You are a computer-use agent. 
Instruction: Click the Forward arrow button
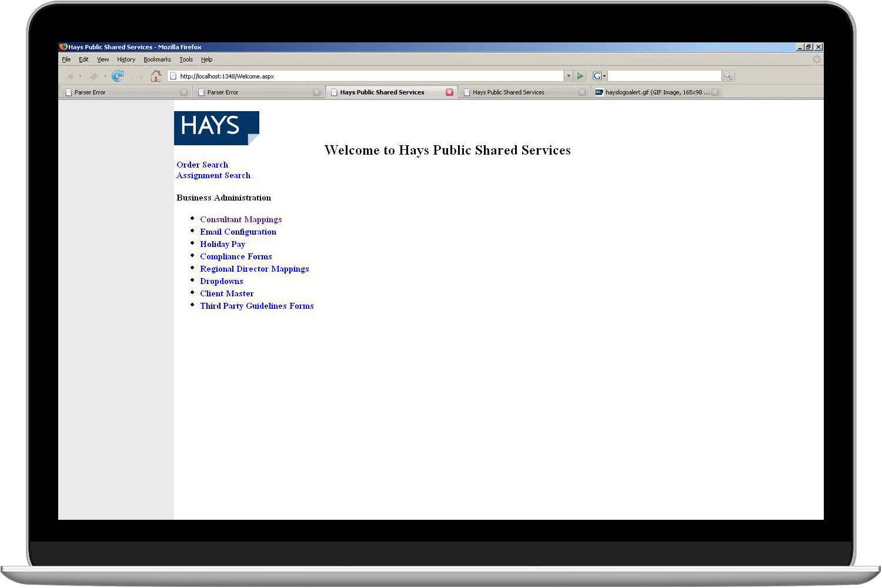coord(93,76)
